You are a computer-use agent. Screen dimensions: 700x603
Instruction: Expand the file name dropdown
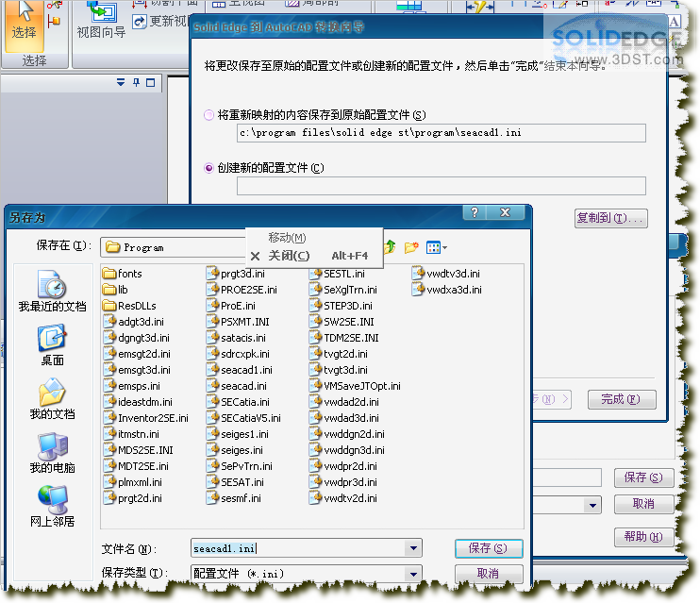click(x=413, y=548)
